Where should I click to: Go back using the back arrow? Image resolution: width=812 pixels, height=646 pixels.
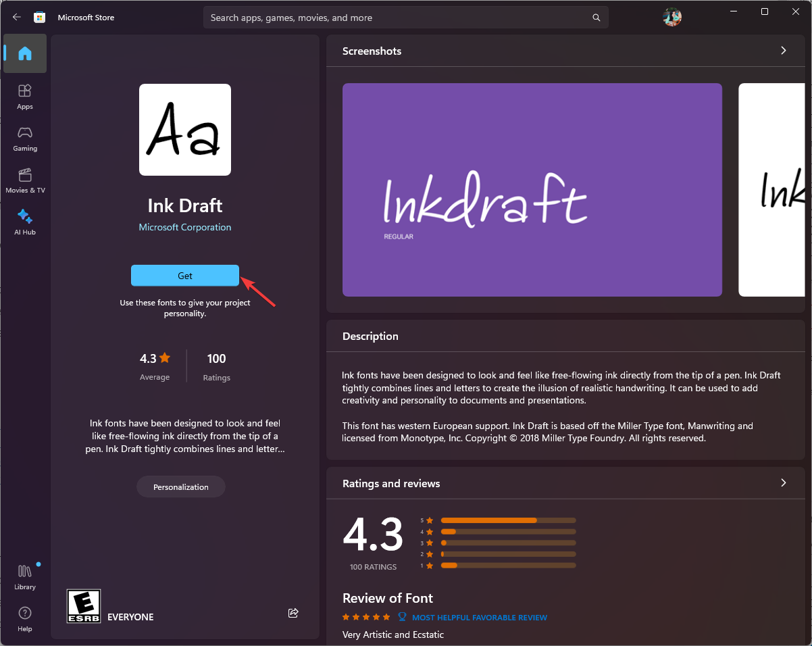[x=17, y=18]
